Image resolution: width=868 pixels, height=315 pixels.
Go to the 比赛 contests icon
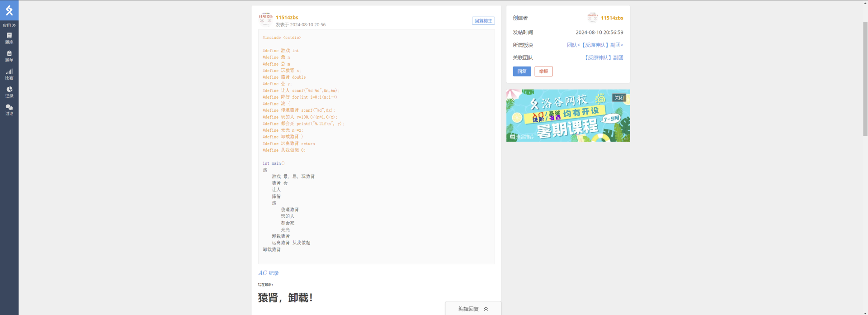tap(9, 74)
